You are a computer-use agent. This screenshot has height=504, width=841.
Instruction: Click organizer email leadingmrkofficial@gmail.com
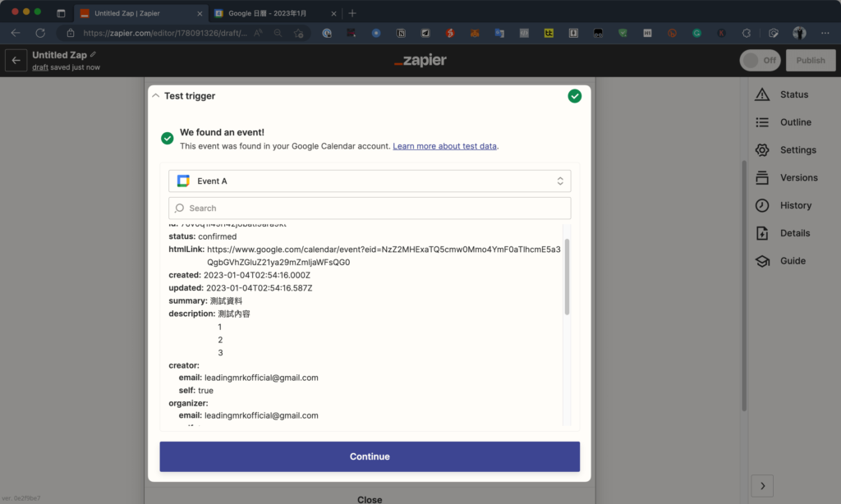(261, 415)
